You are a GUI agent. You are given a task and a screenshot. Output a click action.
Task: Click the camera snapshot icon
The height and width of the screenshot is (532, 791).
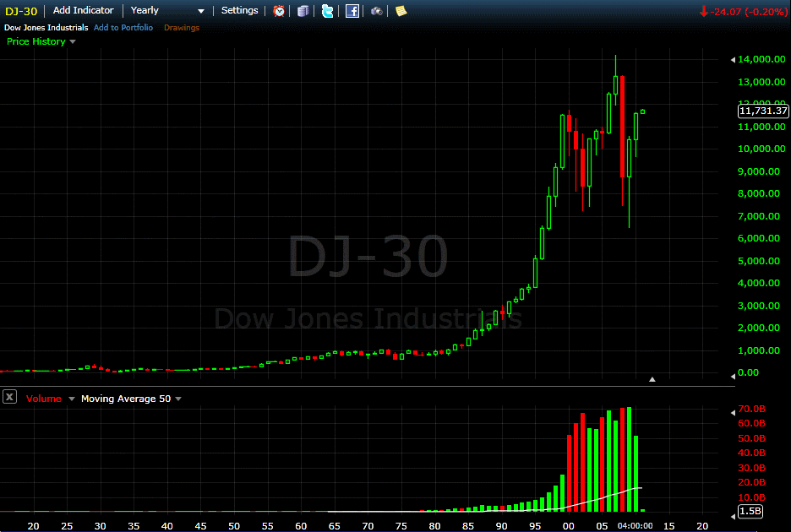(x=376, y=11)
